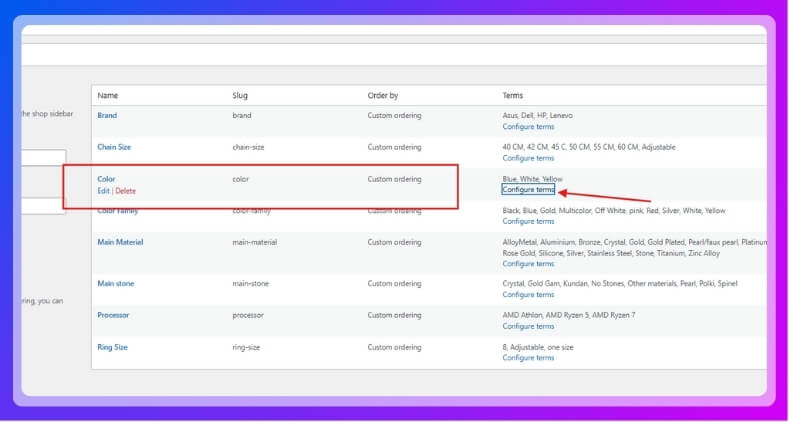Click Edit under the Color attribute
Screen dimensions: 789x422
point(103,190)
